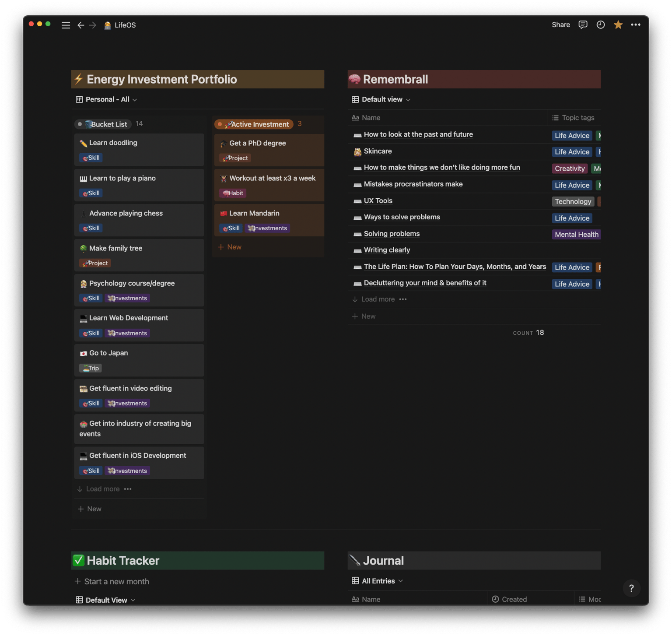Go back with the left arrow
This screenshot has height=636, width=672.
click(80, 25)
